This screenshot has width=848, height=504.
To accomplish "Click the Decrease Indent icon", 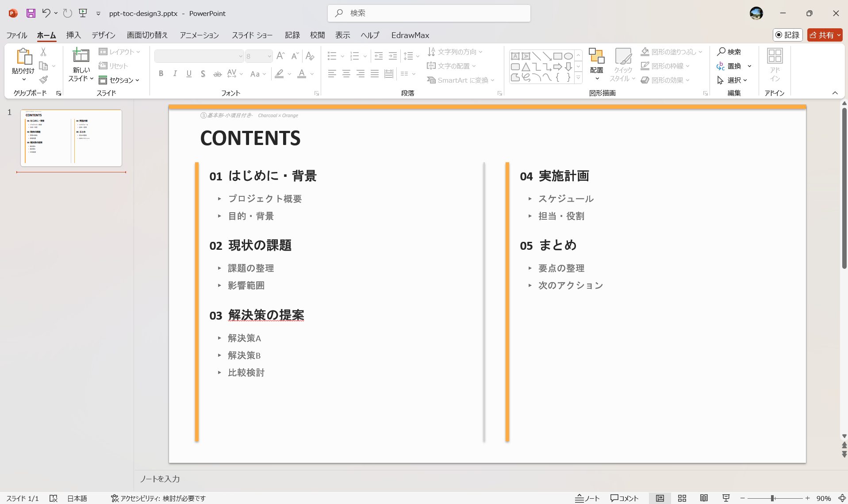I will pos(379,56).
